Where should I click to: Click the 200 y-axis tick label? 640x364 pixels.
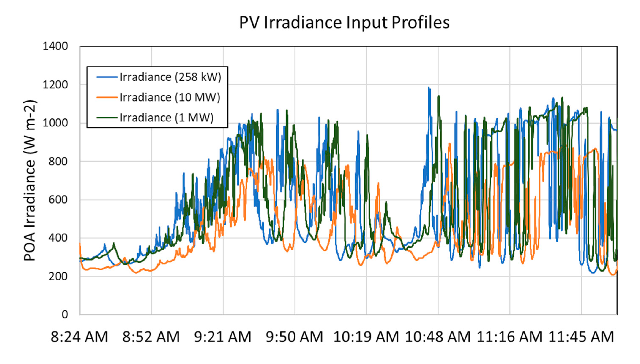coord(58,277)
